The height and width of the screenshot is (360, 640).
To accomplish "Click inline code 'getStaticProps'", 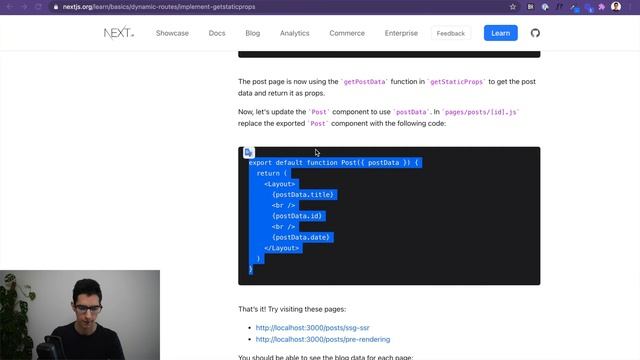I will click(x=456, y=82).
